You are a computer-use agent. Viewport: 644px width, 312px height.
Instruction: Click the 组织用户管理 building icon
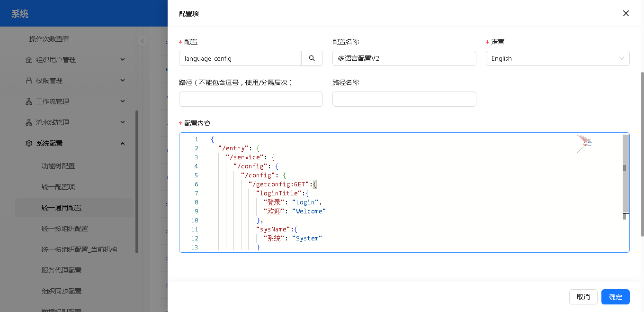(x=29, y=60)
